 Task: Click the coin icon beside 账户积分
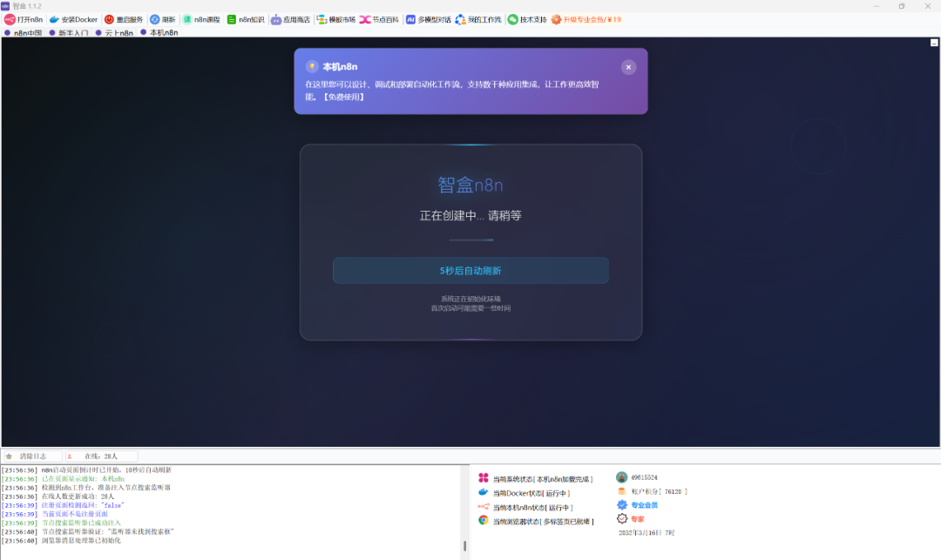click(622, 491)
